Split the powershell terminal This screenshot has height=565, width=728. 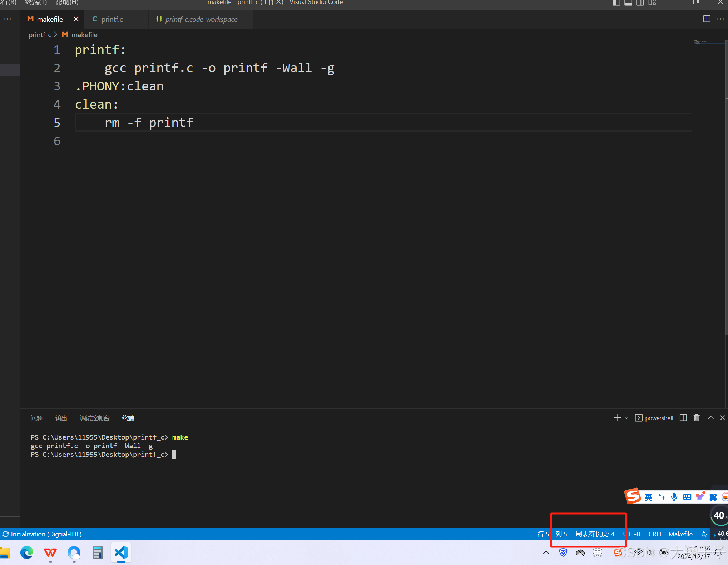tap(683, 418)
